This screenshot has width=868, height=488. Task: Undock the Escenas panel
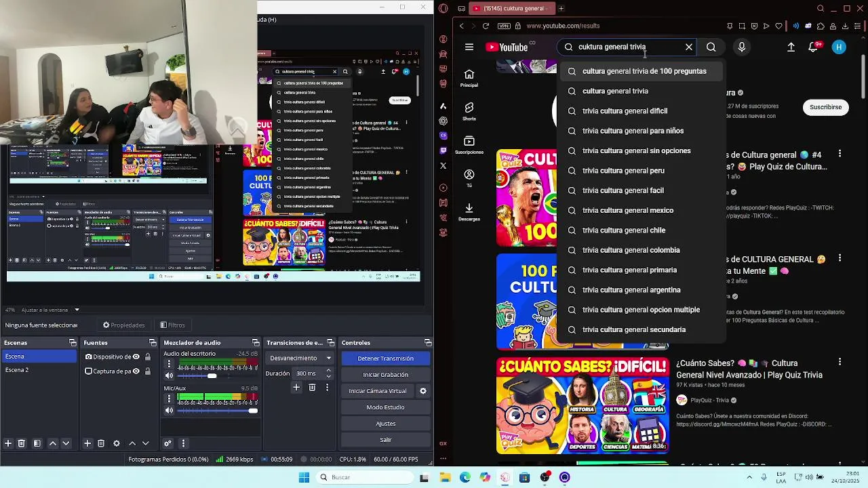(x=73, y=342)
